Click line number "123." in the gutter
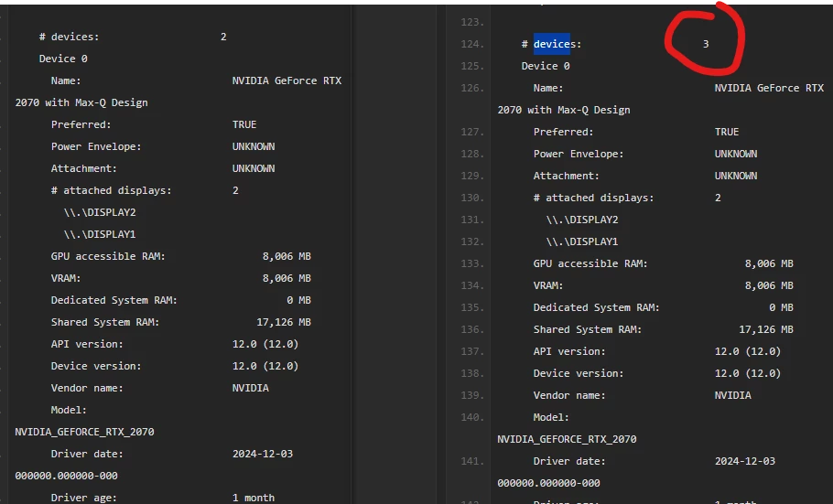 [472, 22]
